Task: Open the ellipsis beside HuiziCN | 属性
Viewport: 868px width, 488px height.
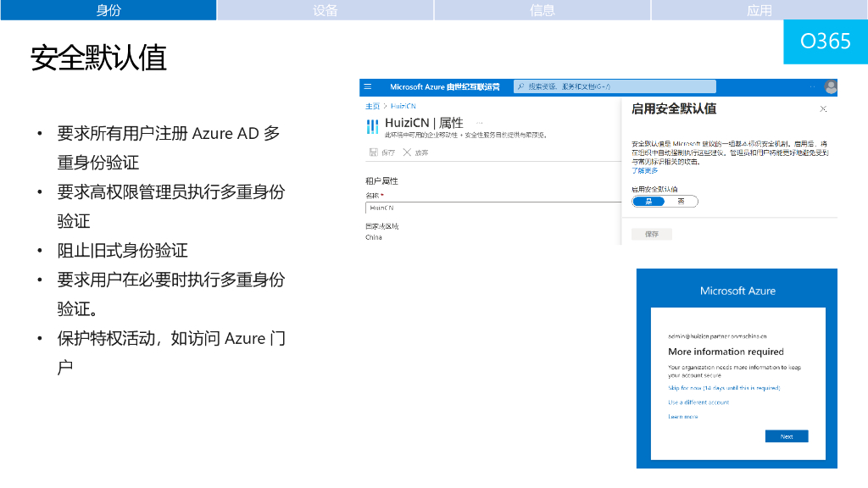Action: [x=480, y=123]
